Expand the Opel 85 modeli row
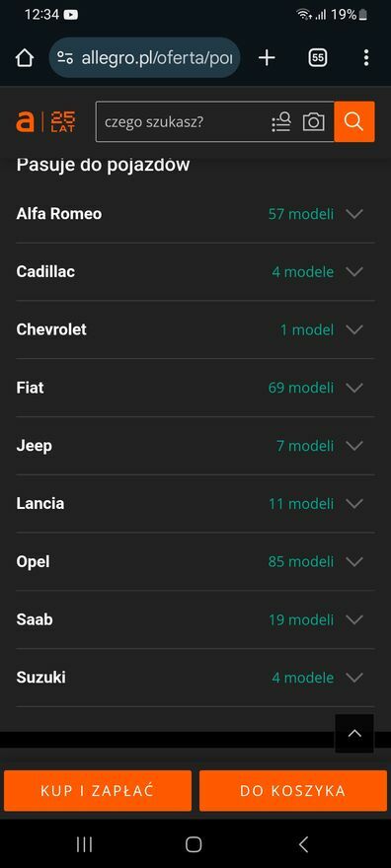391x868 pixels. point(195,561)
